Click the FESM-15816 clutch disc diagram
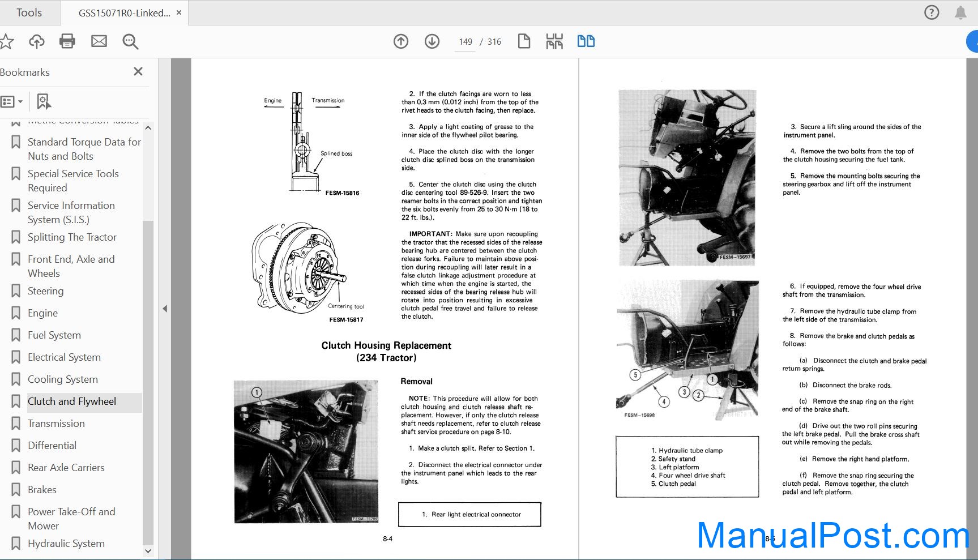 pyautogui.click(x=311, y=144)
